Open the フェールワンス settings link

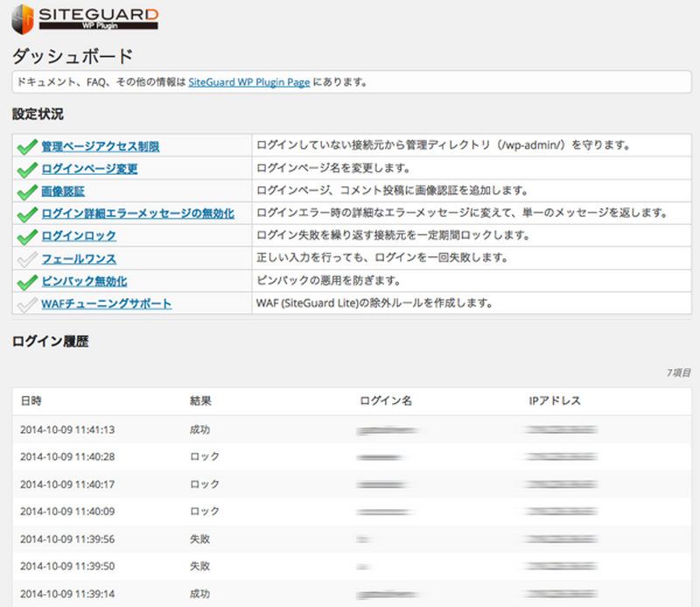tap(79, 259)
